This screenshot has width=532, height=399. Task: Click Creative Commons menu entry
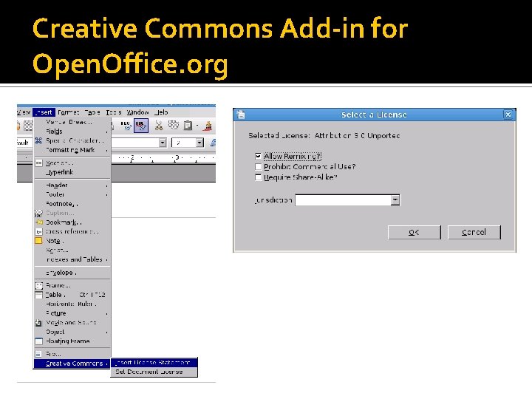point(72,364)
